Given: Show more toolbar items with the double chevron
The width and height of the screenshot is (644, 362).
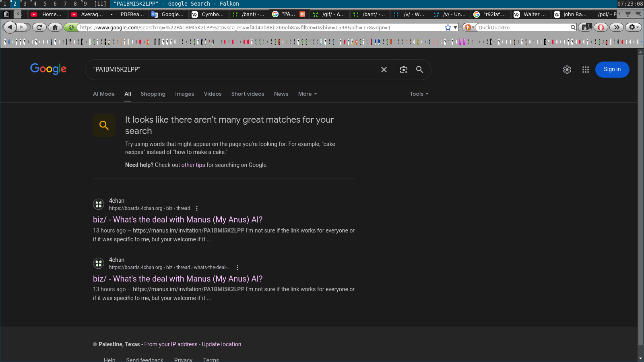Looking at the screenshot, I should pos(617,27).
